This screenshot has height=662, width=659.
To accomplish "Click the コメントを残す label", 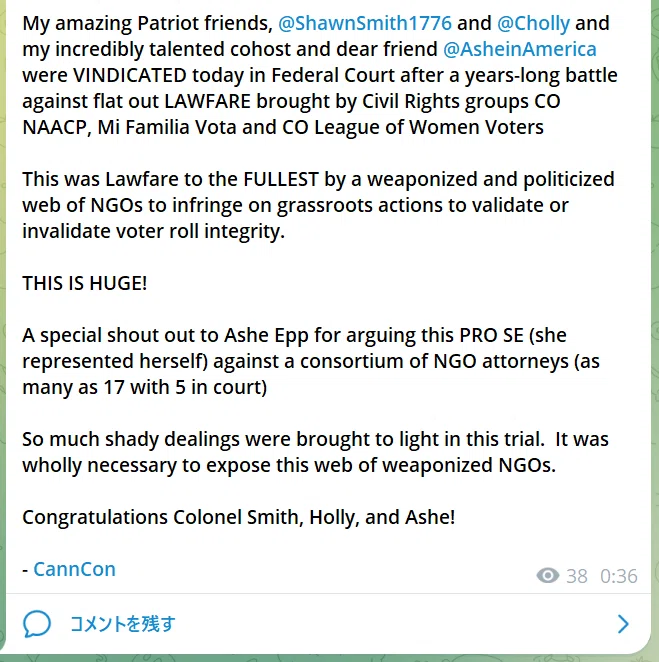I will click(x=122, y=624).
